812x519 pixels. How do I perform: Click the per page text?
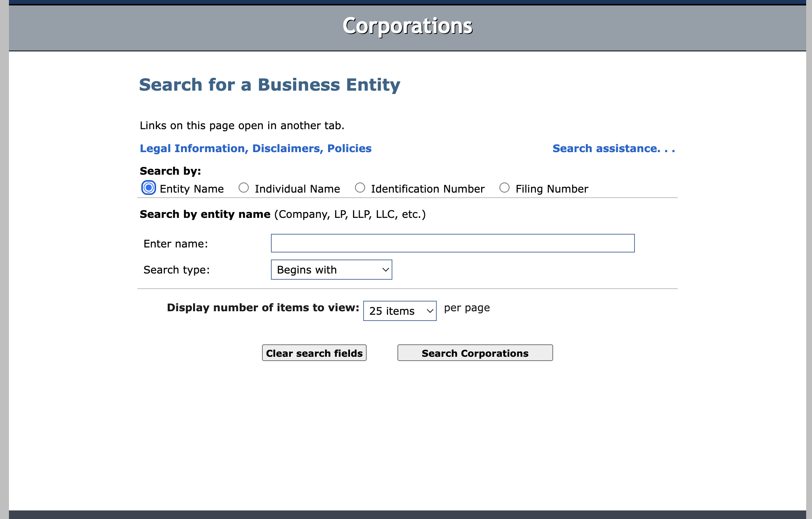coord(467,308)
